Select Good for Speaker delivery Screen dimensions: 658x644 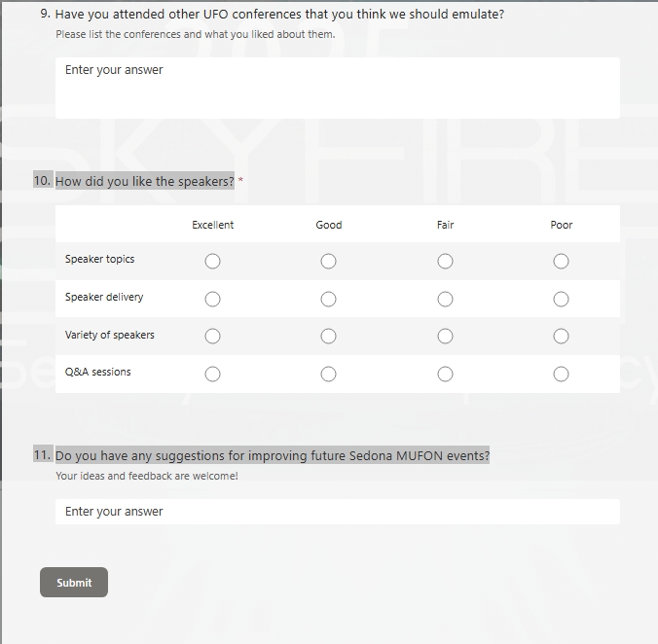328,299
